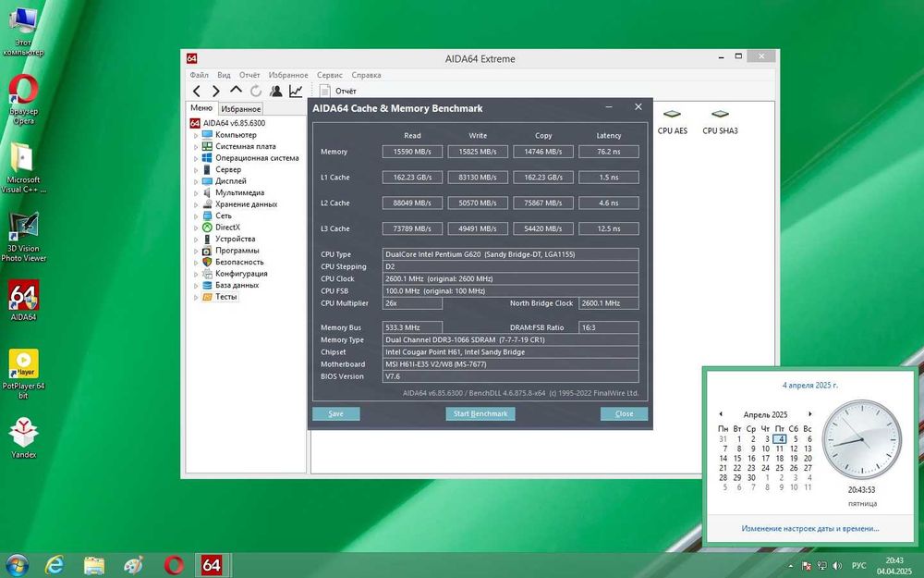The image size is (924, 578).
Task: Open the 3D Vision Photo Viewer shortcut
Action: [24, 237]
